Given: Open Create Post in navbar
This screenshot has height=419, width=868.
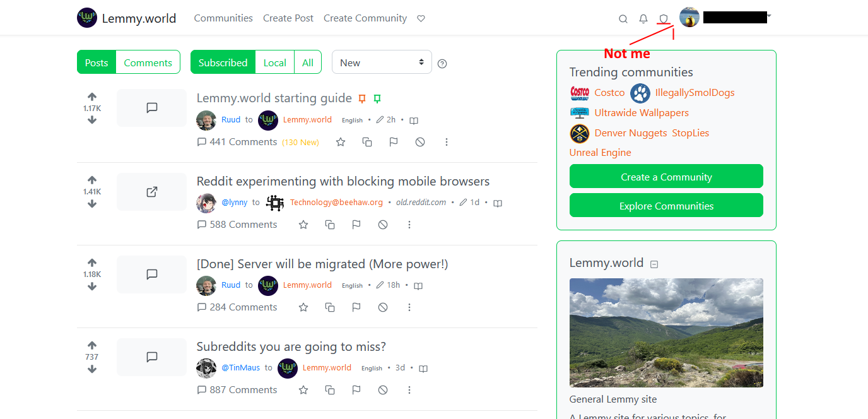Looking at the screenshot, I should point(288,18).
